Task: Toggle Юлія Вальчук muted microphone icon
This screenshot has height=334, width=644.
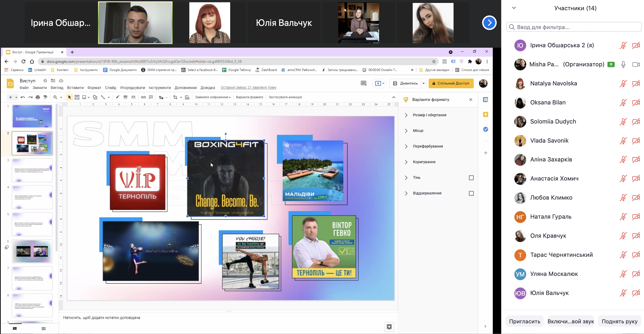Action: click(x=623, y=293)
